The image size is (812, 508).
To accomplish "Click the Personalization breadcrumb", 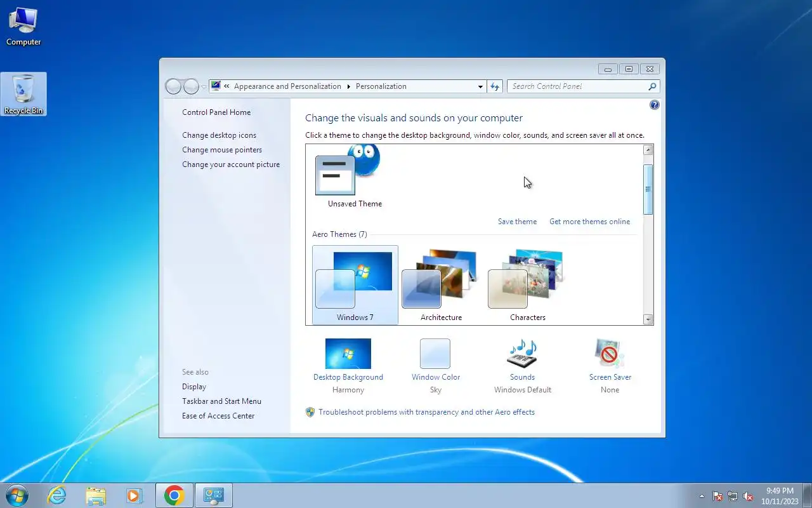I will [381, 86].
